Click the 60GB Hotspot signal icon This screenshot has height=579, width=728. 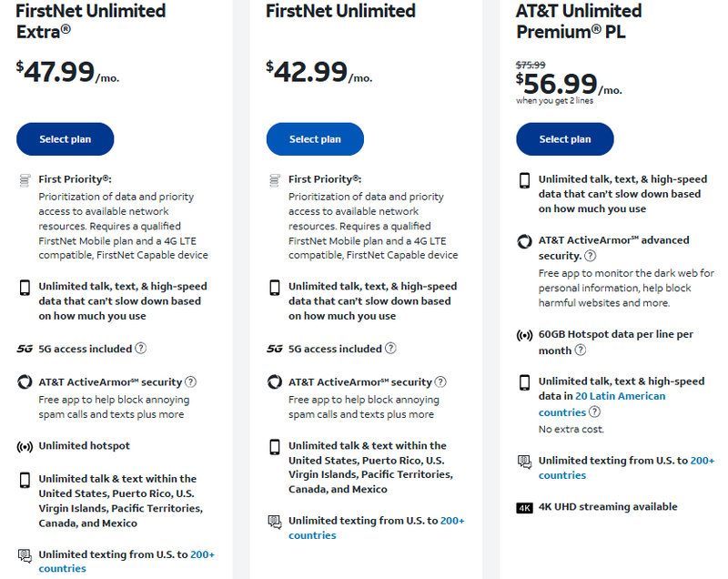[x=524, y=335]
